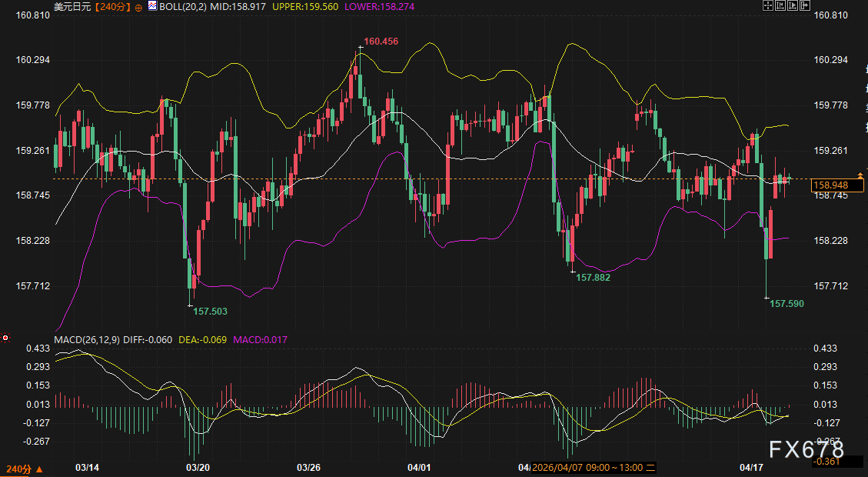Click the chart-style icon before BOLL label
Image resolution: width=868 pixels, height=477 pixels.
[152, 6]
